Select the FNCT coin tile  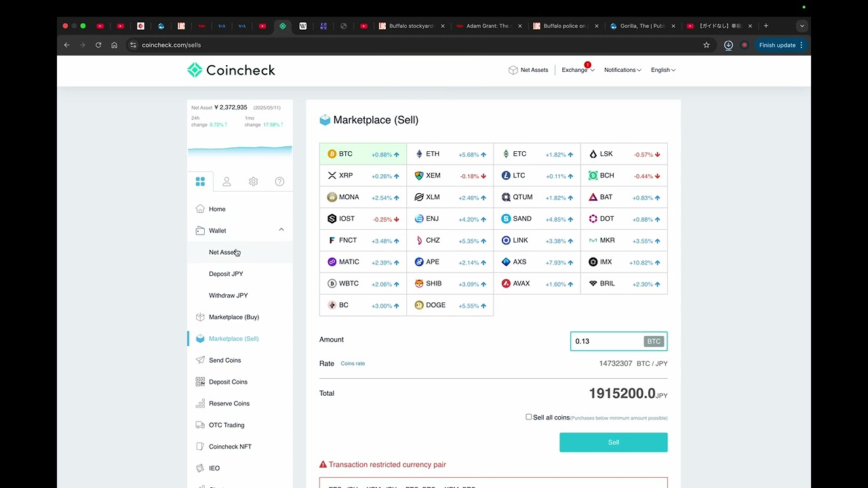click(363, 241)
